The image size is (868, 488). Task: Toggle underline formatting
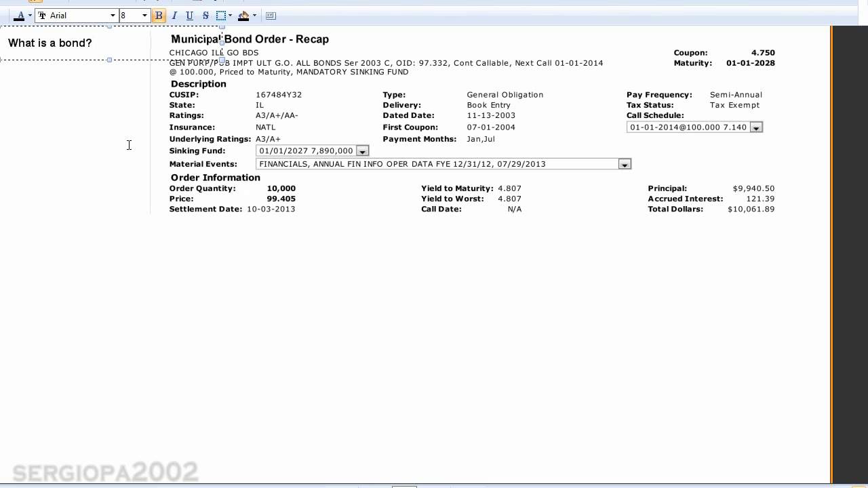190,16
